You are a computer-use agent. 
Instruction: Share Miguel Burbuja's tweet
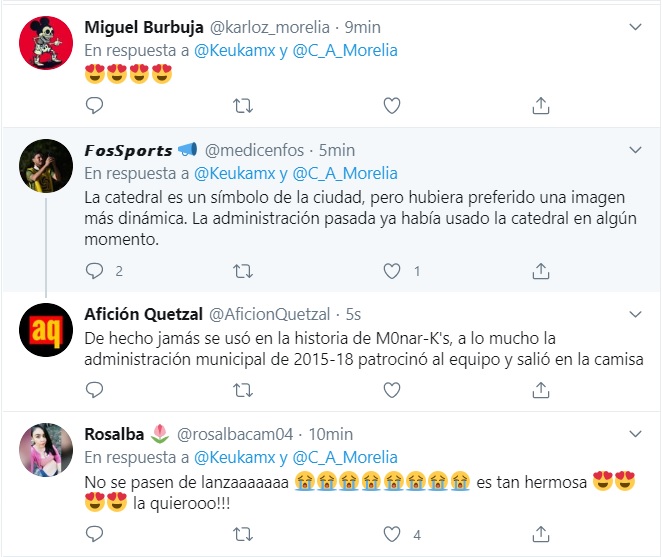540,105
